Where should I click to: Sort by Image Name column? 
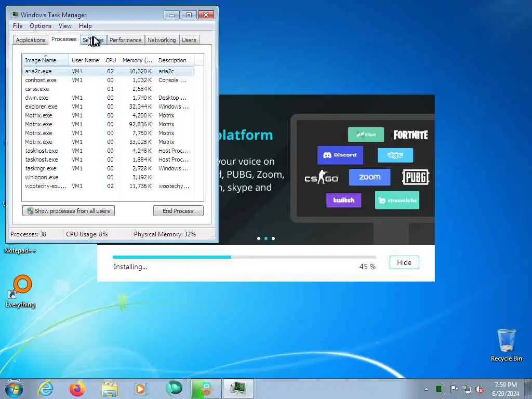46,60
